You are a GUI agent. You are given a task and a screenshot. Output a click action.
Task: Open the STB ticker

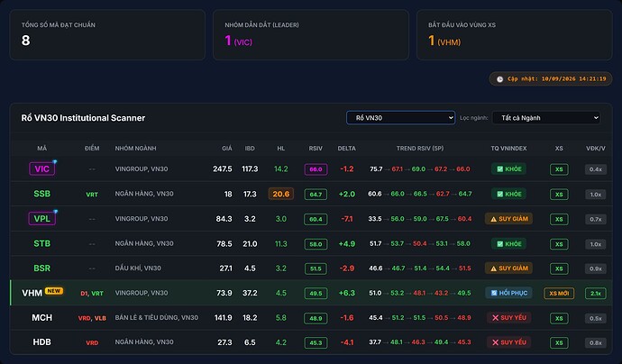tap(42, 243)
